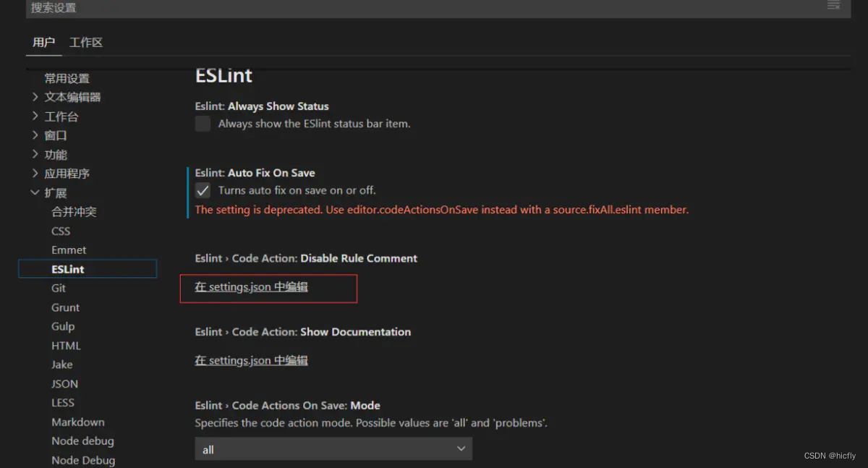This screenshot has width=868, height=468.
Task: Click the ESLint section heading
Action: [224, 75]
